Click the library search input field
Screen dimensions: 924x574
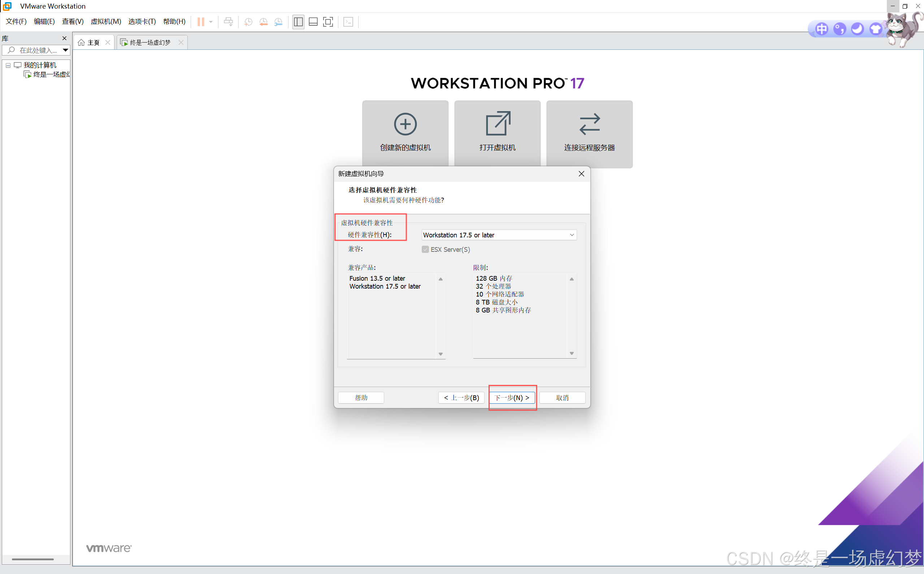coord(37,50)
